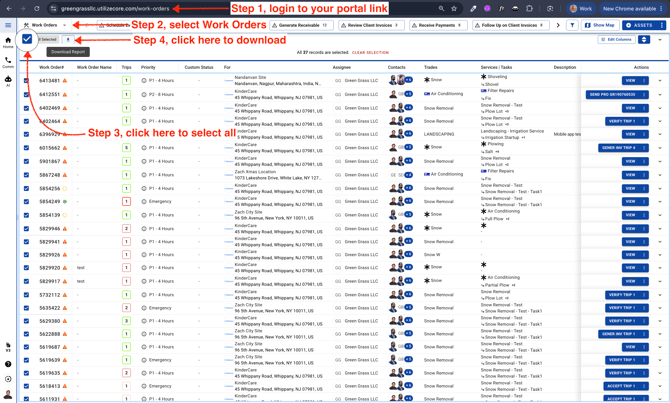The image size is (670, 403).
Task: Open the purple circle extension icon
Action: point(487,9)
